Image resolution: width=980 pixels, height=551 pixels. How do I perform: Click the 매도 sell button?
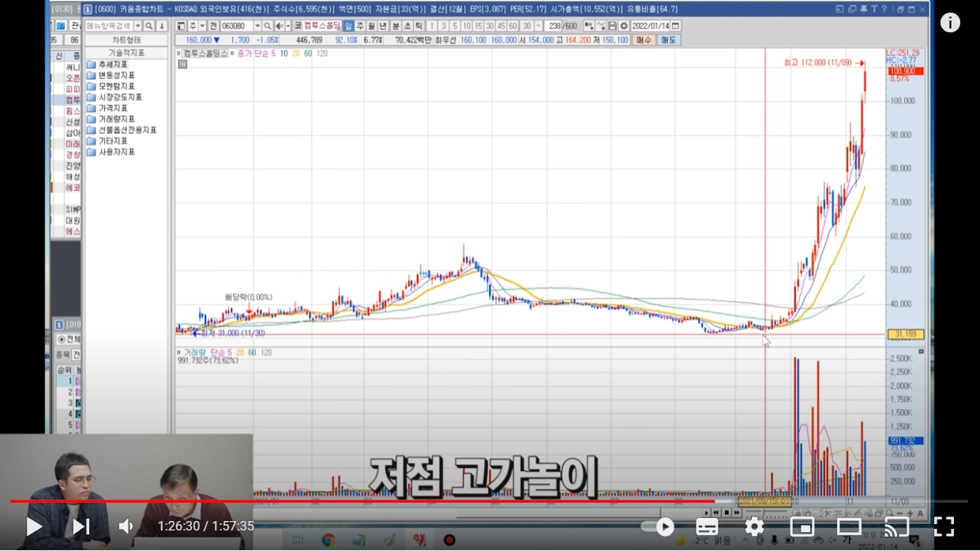point(668,39)
